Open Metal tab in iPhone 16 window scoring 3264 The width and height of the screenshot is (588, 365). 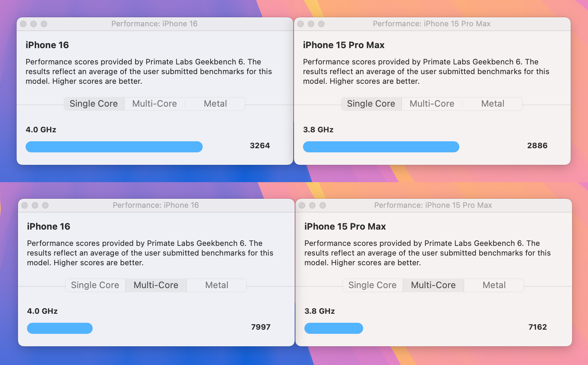(x=215, y=104)
